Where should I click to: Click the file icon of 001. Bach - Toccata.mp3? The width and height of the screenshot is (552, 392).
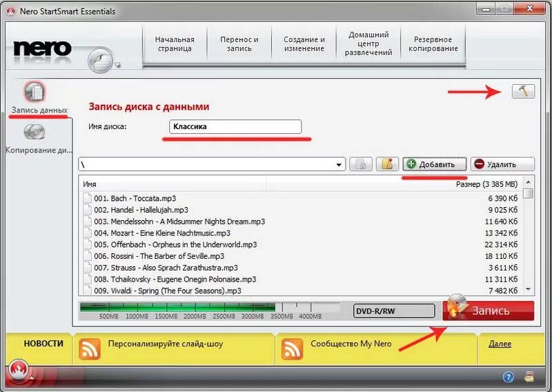tap(87, 198)
